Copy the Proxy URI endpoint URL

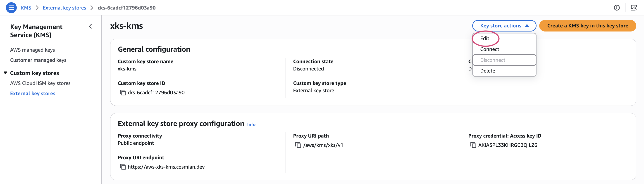point(122,167)
